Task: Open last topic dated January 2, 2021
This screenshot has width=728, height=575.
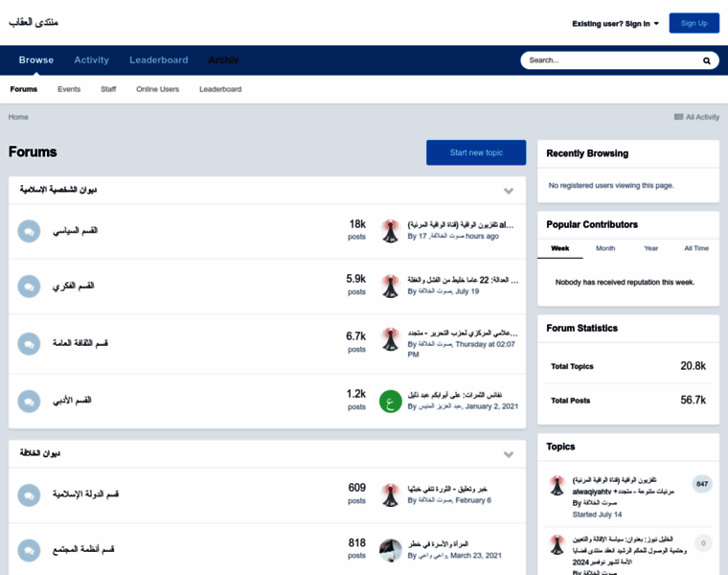Action: coord(455,395)
